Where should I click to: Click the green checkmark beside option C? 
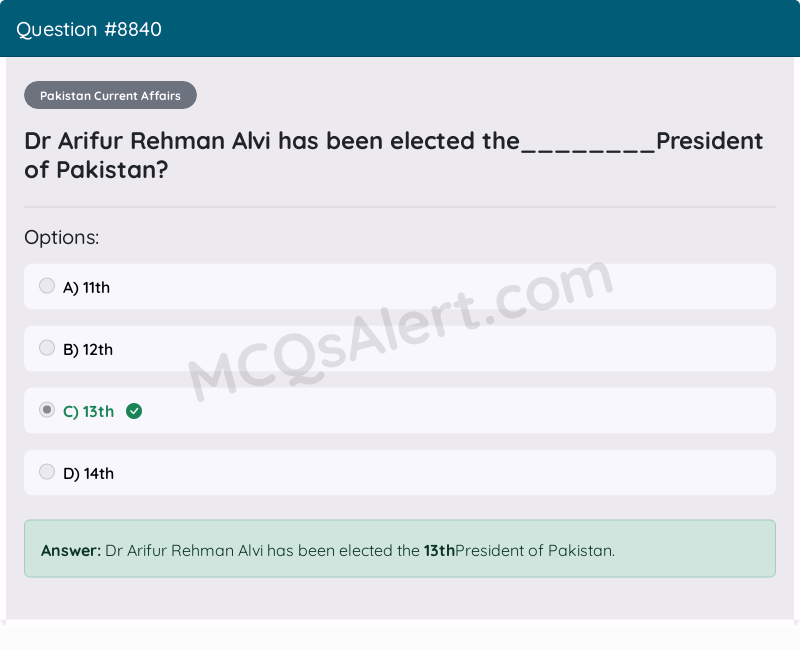tap(134, 411)
